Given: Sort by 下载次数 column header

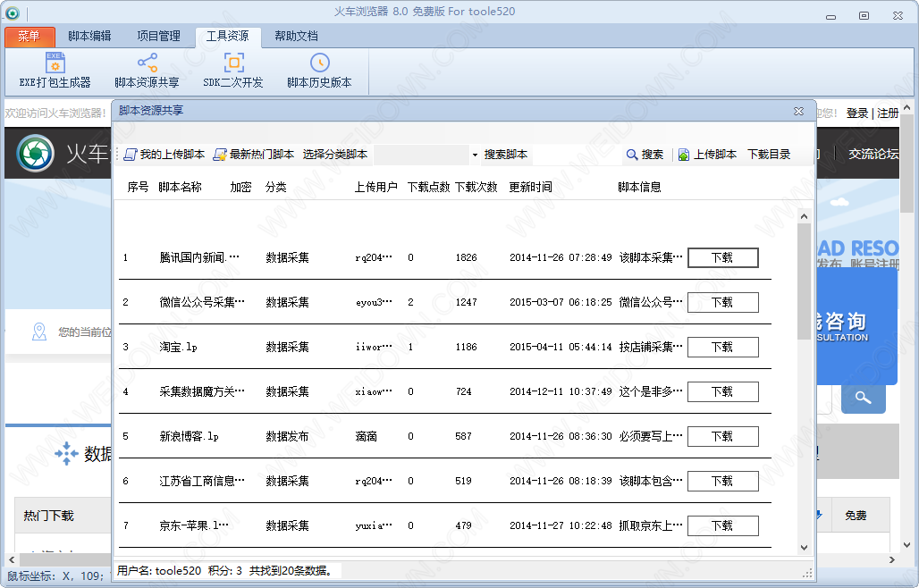Looking at the screenshot, I should click(x=476, y=187).
